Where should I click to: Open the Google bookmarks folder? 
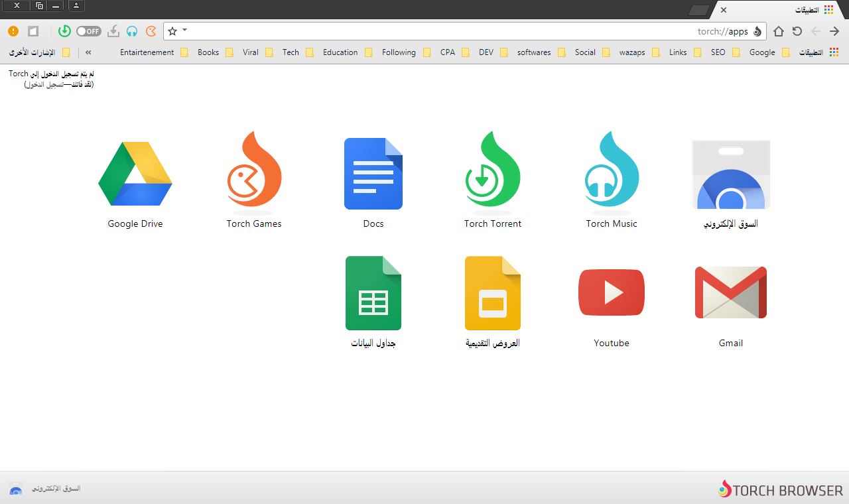769,52
